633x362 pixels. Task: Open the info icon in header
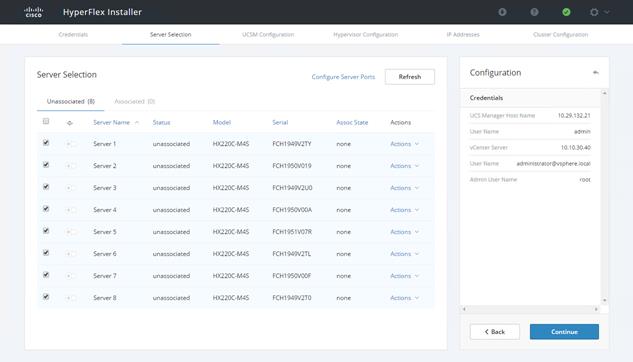[502, 12]
